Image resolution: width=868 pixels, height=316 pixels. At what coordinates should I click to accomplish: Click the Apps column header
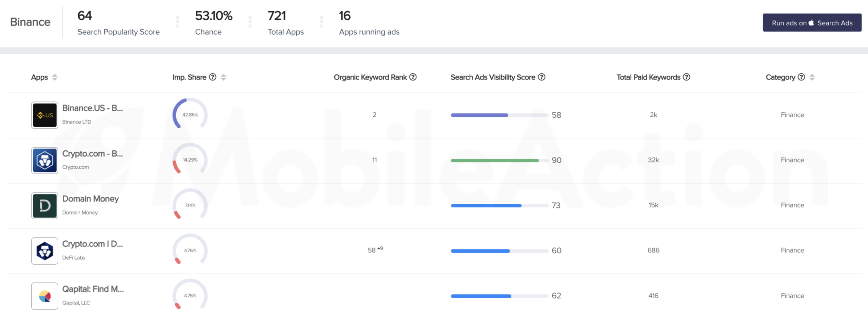click(x=39, y=77)
